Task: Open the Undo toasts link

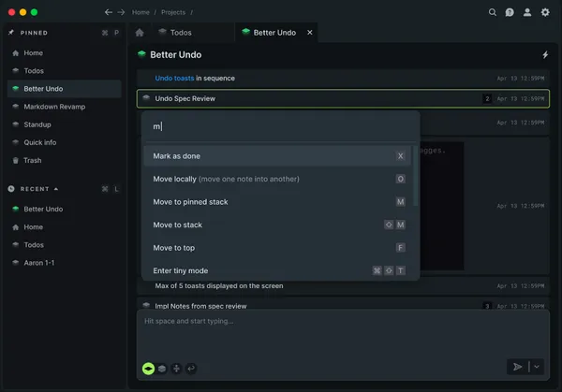Action: 174,78
